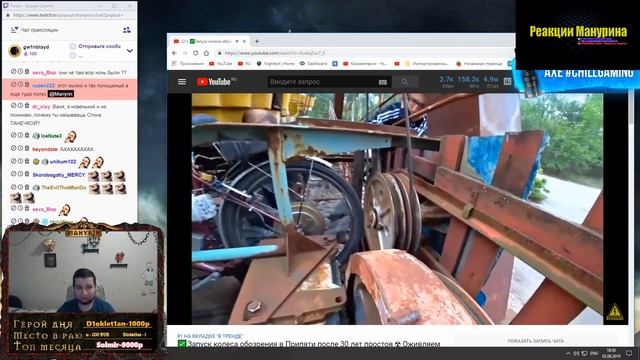Click username Skorobogatiy_MERCY in chat
This screenshot has width=640, height=360.
(x=59, y=175)
